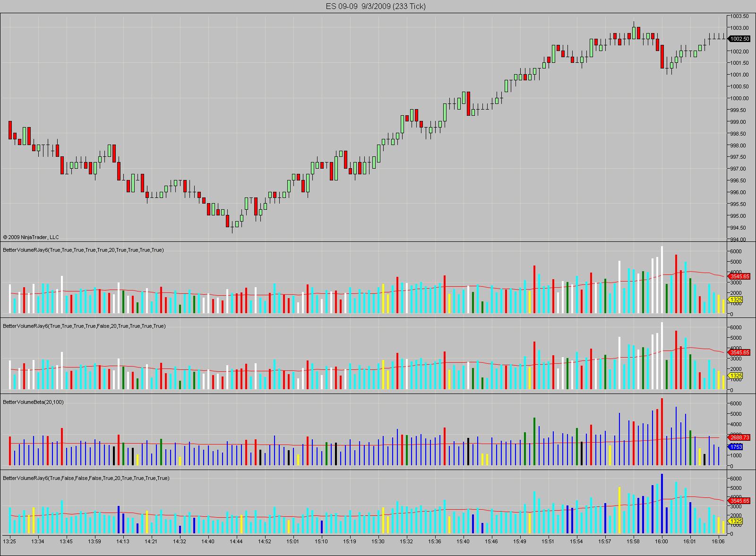Screen dimensions: 756x556
Task: Click the 1001.50 price axis label
Action: (739, 63)
